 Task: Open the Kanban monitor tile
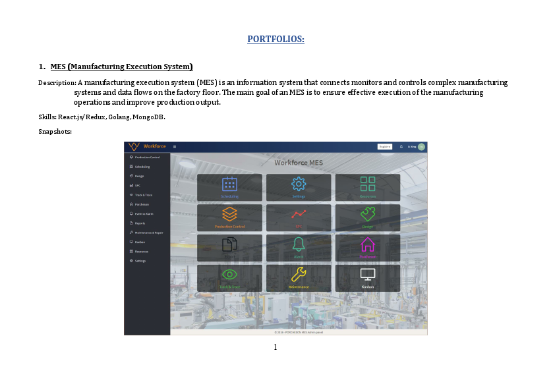368,278
